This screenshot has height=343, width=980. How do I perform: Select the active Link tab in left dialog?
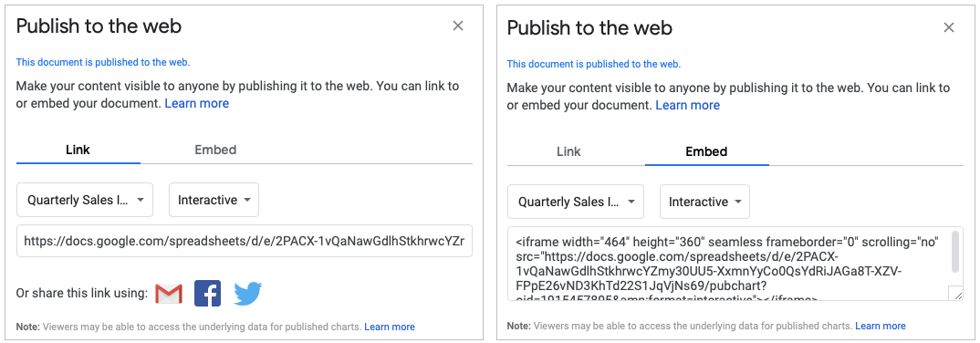click(78, 150)
